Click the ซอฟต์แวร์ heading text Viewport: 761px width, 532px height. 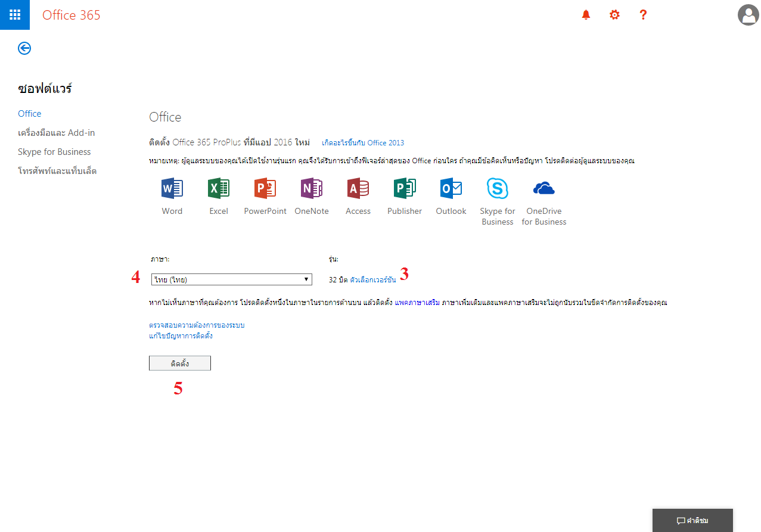(45, 89)
